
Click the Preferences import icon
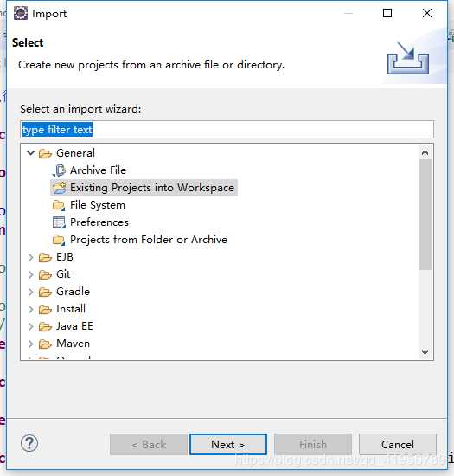(59, 222)
